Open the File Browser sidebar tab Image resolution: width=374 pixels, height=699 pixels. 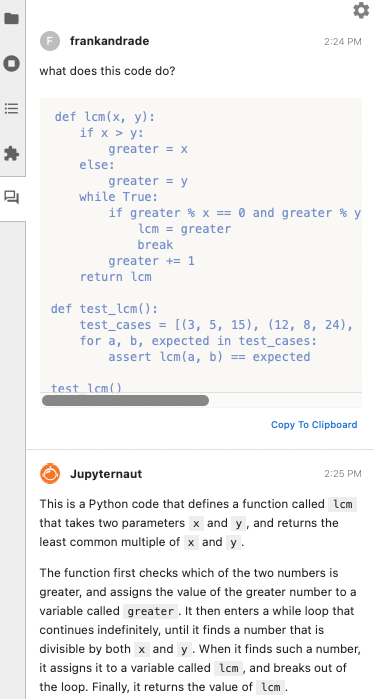coord(12,19)
